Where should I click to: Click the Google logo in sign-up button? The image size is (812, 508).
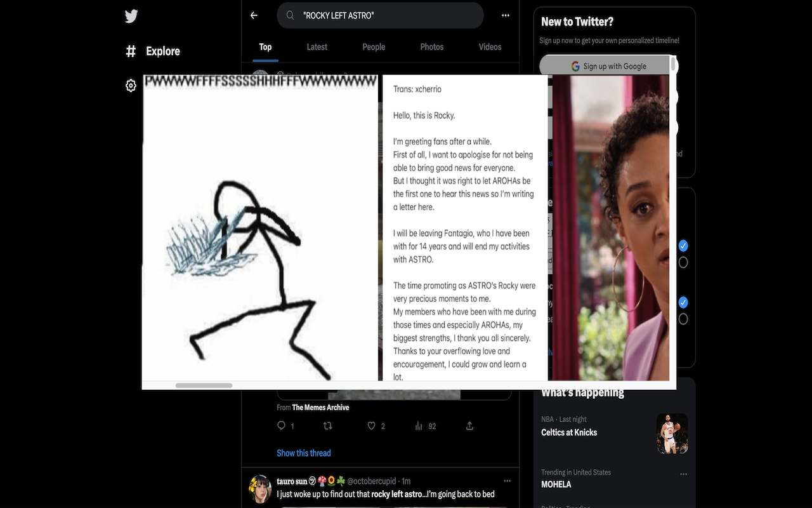(x=575, y=66)
